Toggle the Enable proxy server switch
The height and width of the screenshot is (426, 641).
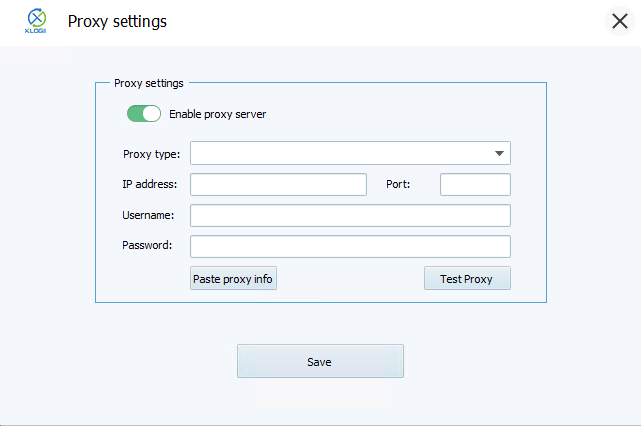point(144,114)
